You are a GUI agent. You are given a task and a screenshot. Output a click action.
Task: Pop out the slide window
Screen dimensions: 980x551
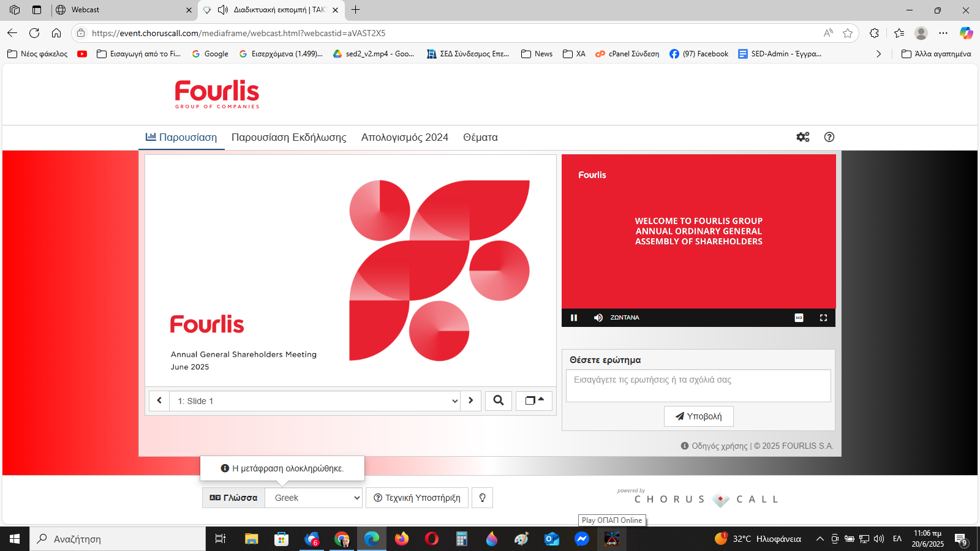click(534, 400)
